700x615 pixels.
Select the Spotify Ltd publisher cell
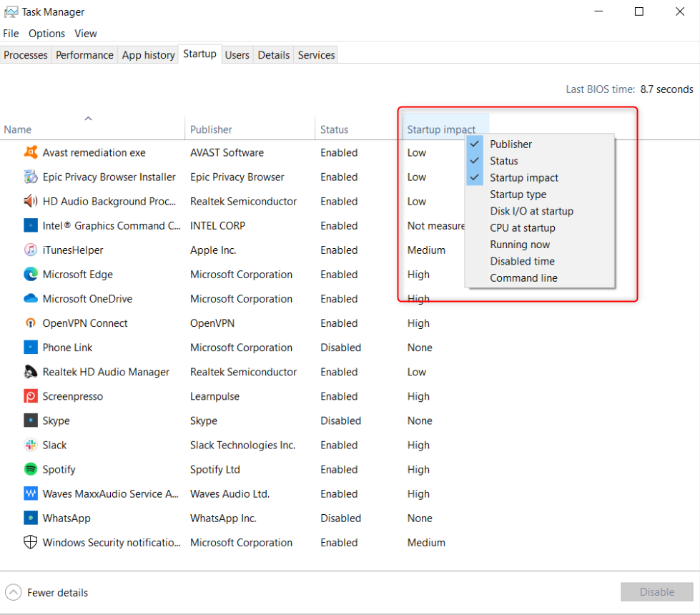[x=215, y=469]
